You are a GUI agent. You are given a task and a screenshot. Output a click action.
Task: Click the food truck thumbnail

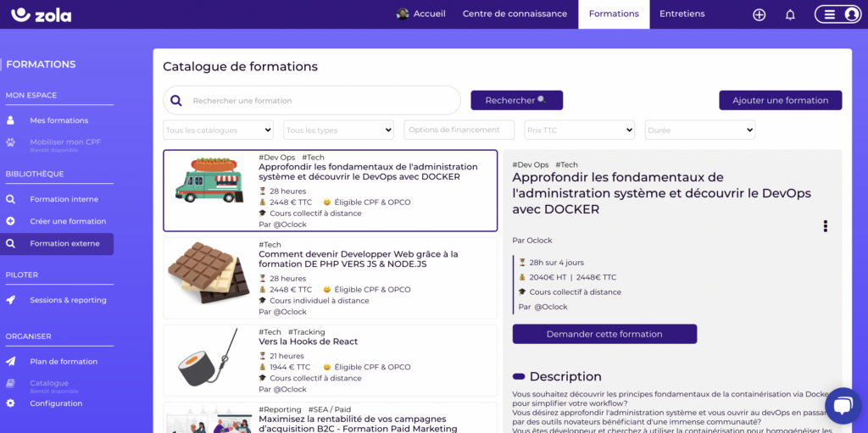click(209, 180)
